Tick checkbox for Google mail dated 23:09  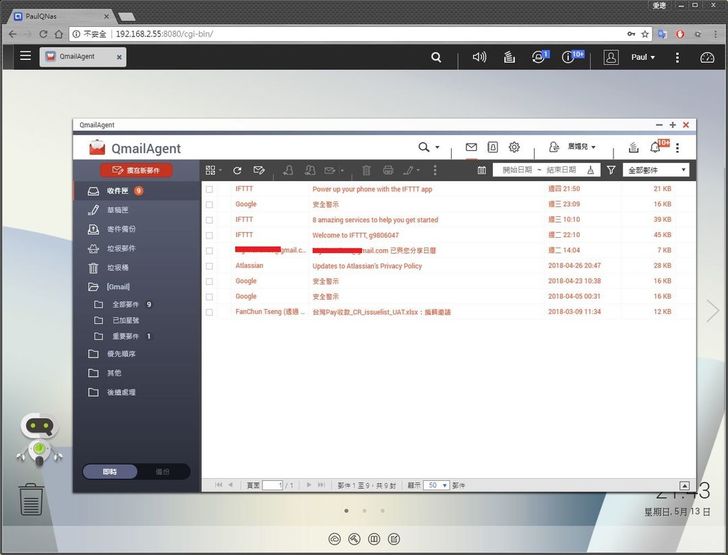[x=209, y=204]
